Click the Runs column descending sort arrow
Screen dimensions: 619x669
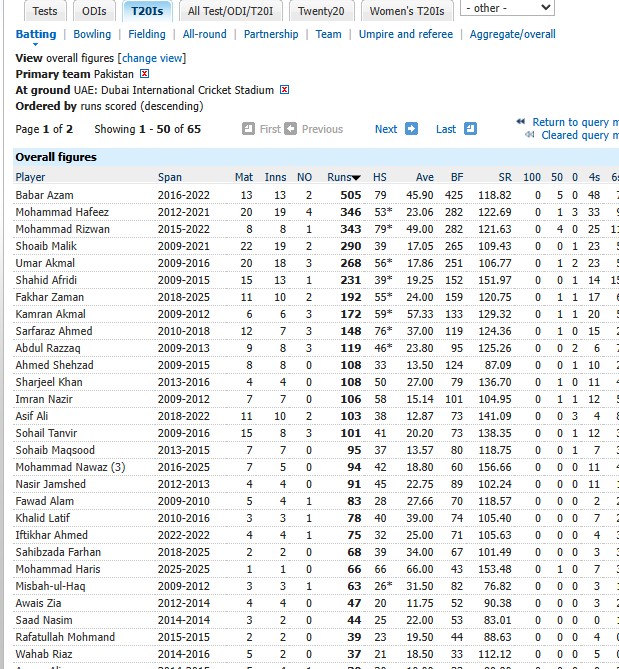(355, 178)
